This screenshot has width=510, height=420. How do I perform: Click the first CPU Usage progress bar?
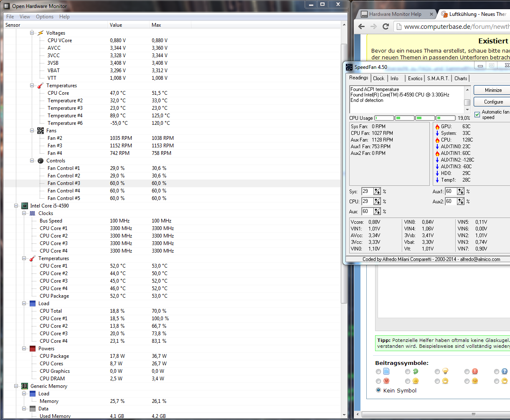[384, 118]
